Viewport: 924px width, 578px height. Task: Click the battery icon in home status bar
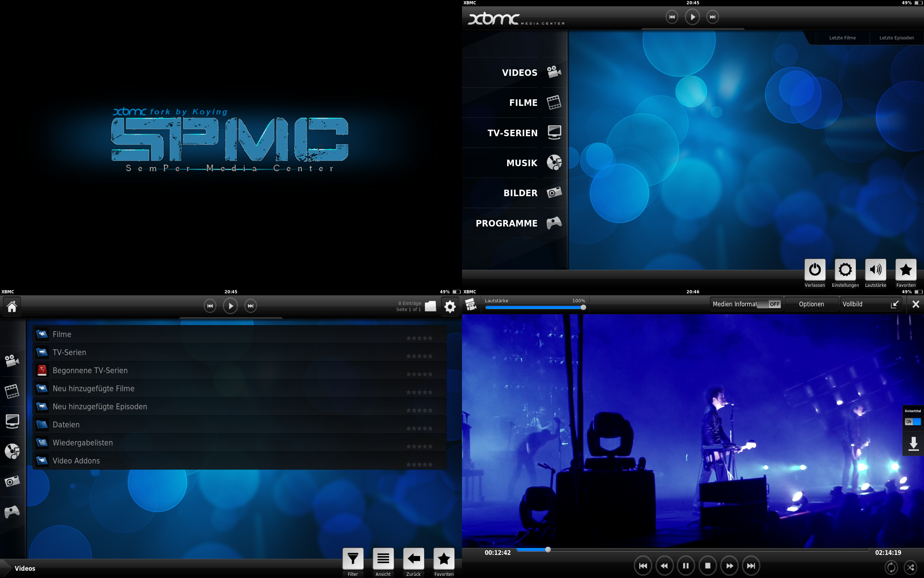click(x=918, y=3)
